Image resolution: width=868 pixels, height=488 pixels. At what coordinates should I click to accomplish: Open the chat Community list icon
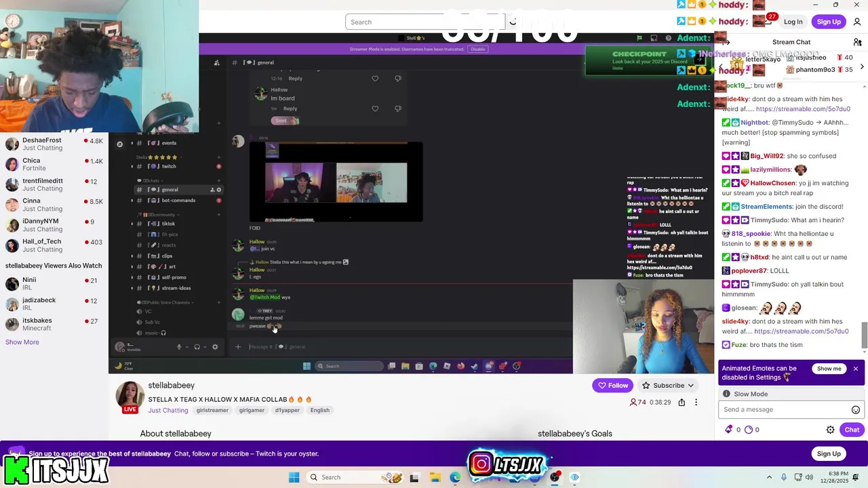click(857, 42)
